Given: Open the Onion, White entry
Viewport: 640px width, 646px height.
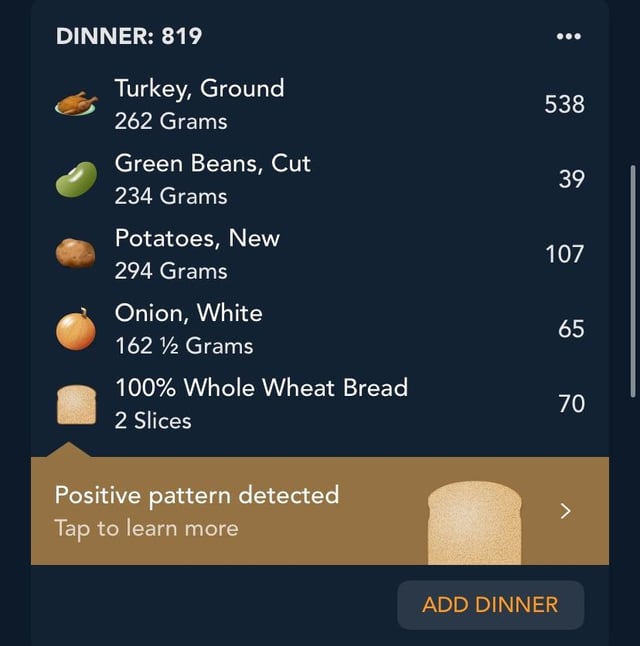Looking at the screenshot, I should [320, 329].
